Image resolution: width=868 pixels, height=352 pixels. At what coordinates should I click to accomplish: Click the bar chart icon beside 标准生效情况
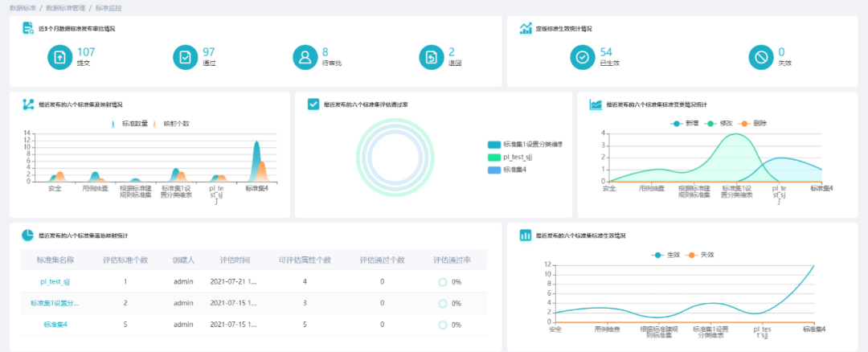pyautogui.click(x=526, y=235)
